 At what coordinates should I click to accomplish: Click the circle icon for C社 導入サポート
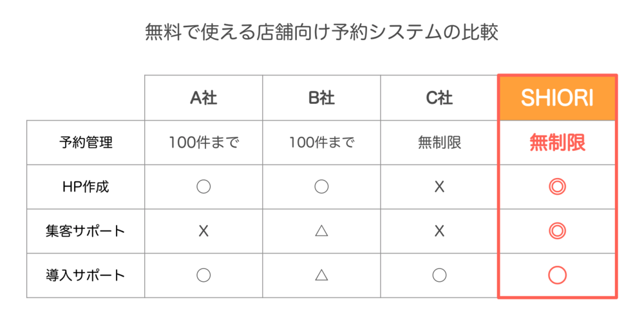click(439, 275)
